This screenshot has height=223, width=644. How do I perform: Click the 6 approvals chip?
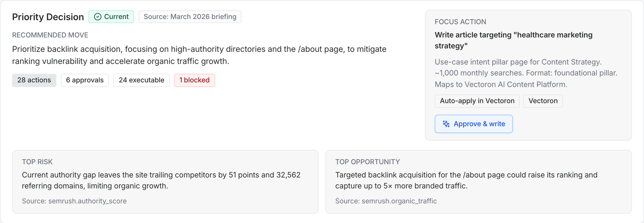(85, 80)
